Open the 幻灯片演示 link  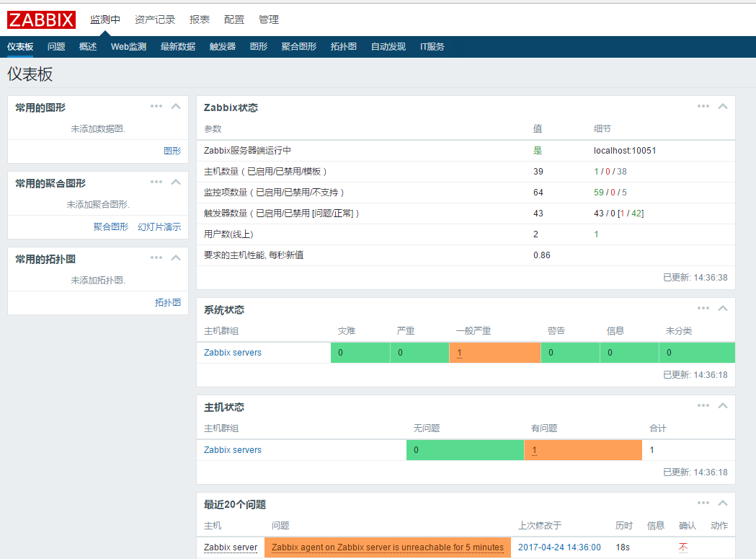[x=159, y=227]
